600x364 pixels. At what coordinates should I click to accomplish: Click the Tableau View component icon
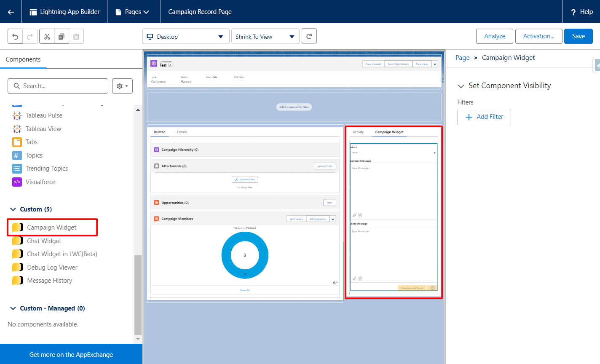[x=17, y=129]
